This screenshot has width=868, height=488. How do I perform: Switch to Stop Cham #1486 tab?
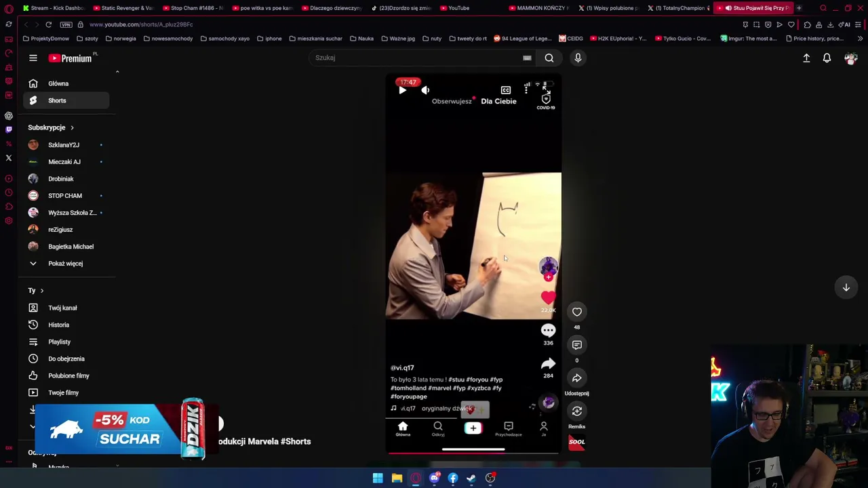click(x=193, y=8)
